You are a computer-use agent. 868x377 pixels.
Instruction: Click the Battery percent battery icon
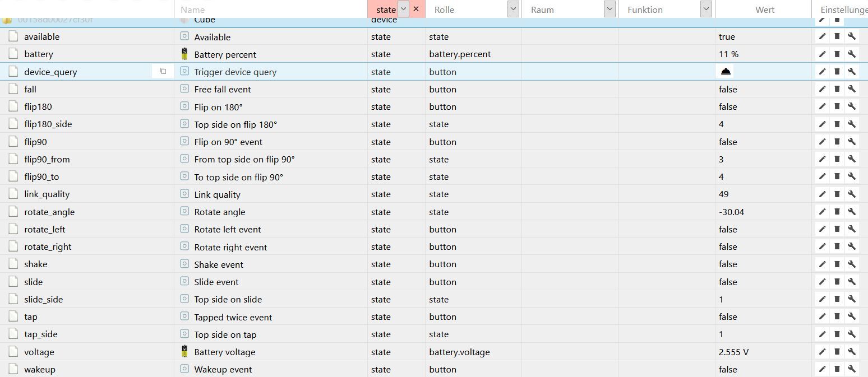[184, 54]
